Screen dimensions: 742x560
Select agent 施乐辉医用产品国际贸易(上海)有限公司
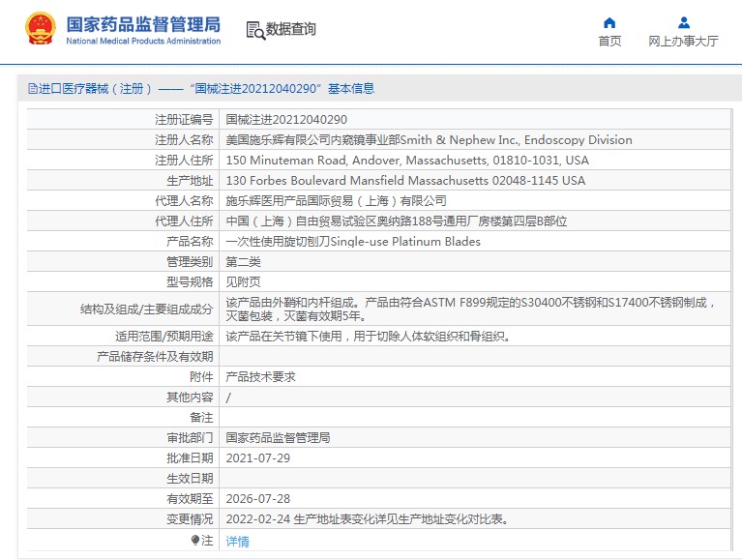tap(336, 201)
